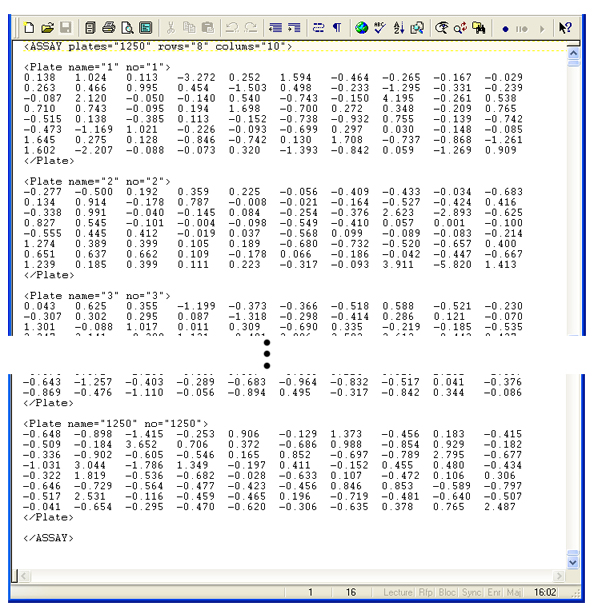Open the browser preview globe icon
This screenshot has height=614, width=598.
coord(361,28)
